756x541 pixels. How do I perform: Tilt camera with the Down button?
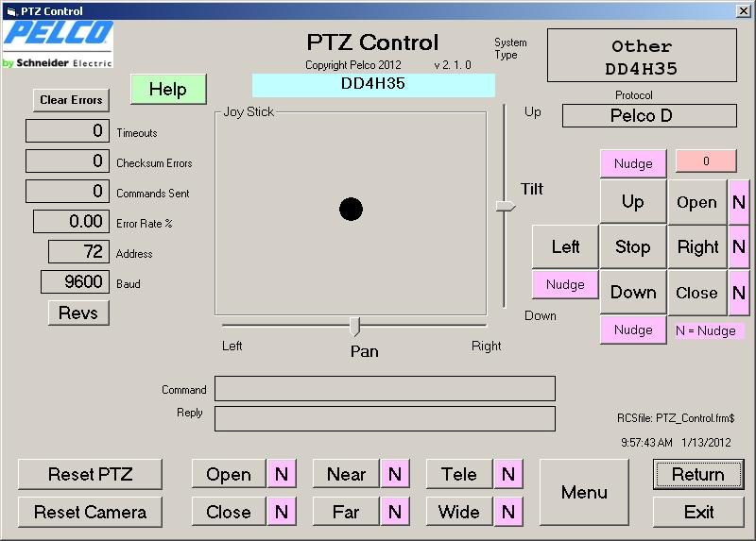[x=632, y=292]
